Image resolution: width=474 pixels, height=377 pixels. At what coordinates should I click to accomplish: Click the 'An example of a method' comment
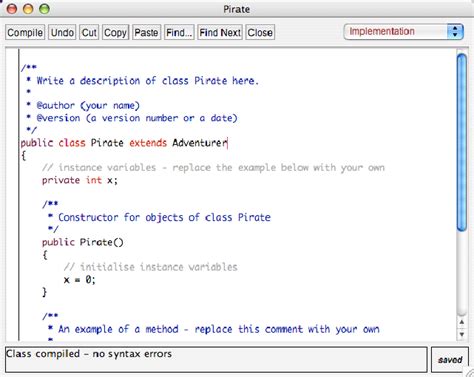coord(219,329)
